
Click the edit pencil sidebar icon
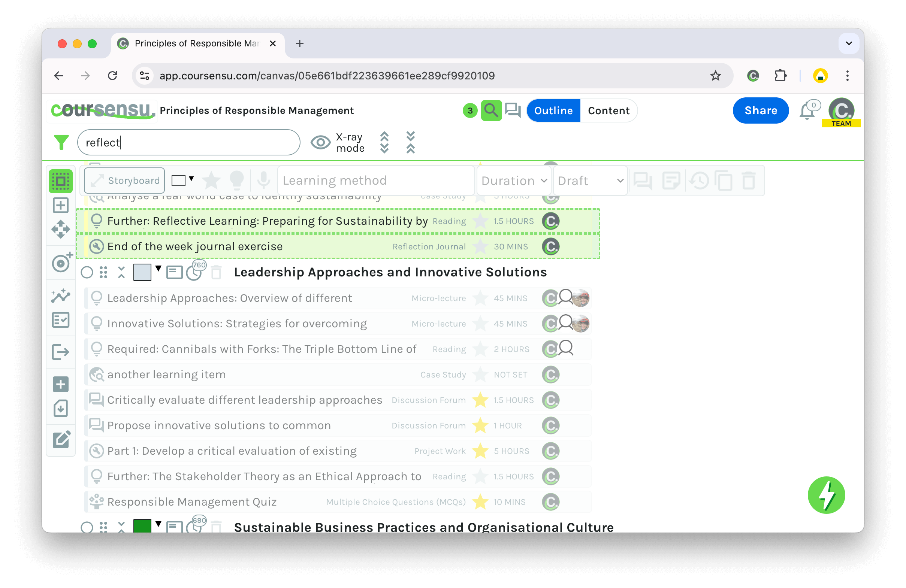[x=61, y=440]
